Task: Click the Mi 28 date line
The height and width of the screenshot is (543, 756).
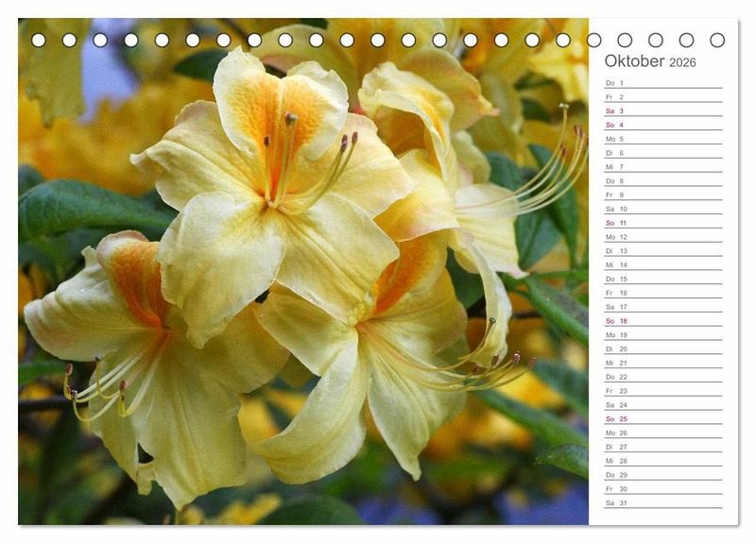Action: [662, 461]
